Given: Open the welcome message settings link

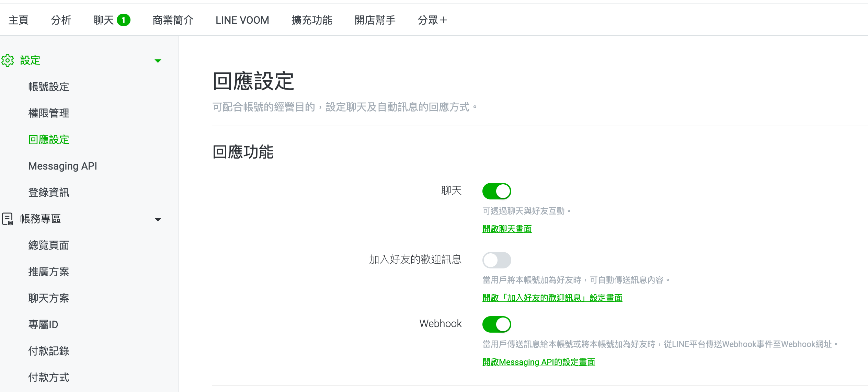Looking at the screenshot, I should [x=552, y=298].
